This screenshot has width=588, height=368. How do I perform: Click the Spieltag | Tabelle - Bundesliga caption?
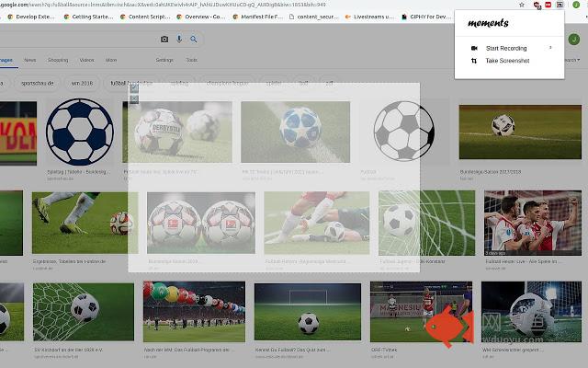point(79,172)
